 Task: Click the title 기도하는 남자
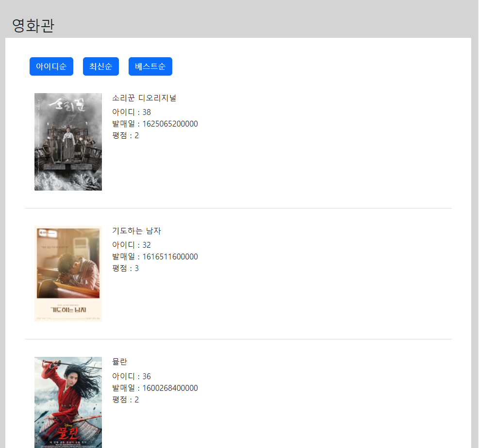(136, 231)
